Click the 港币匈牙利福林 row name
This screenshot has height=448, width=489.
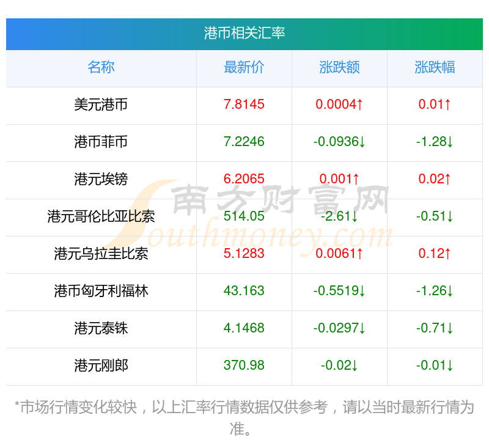pos(101,291)
